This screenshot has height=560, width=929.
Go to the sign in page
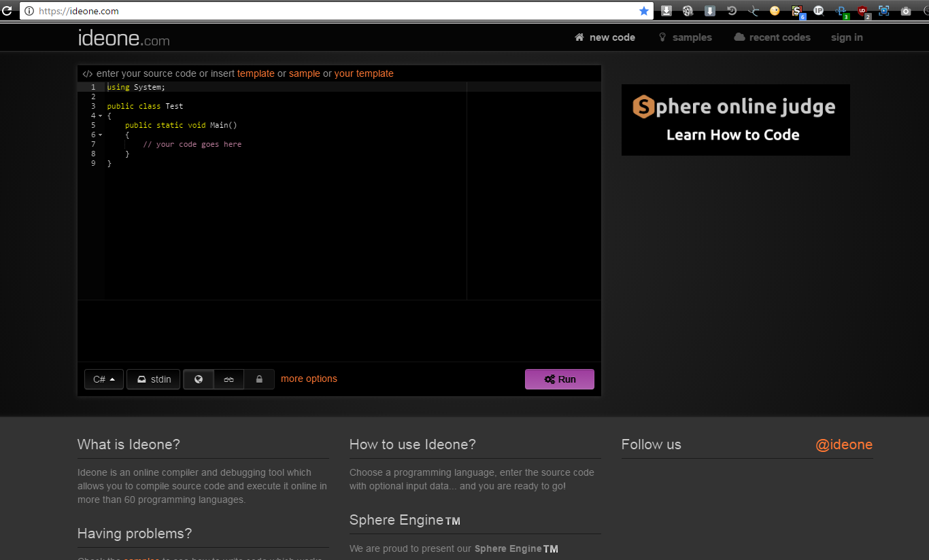point(847,37)
